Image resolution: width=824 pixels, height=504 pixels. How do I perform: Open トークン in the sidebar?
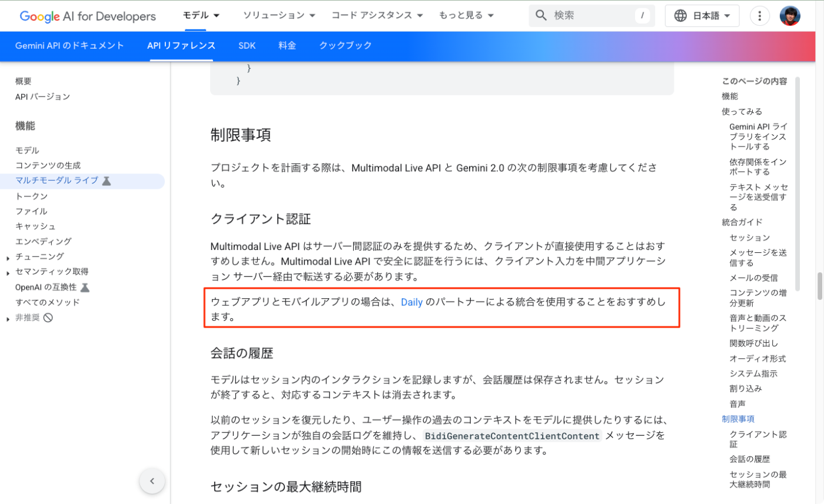tap(32, 196)
